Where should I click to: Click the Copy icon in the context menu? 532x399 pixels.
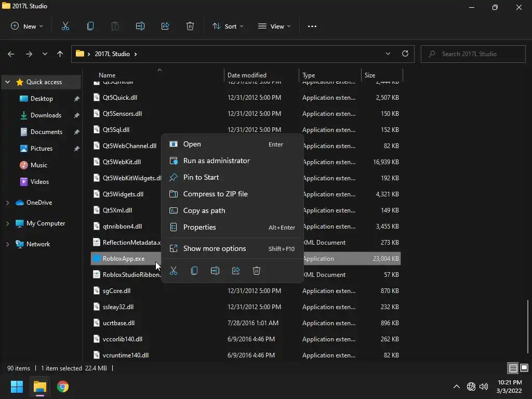click(194, 270)
